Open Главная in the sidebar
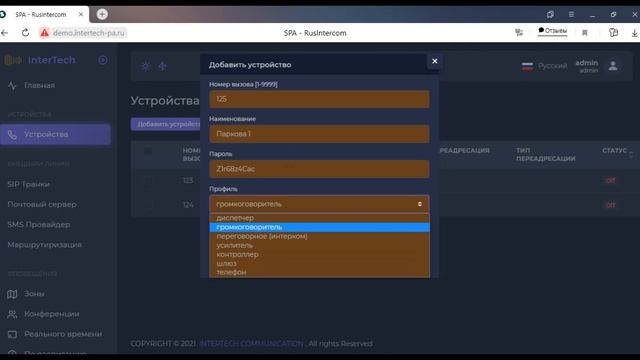 (x=39, y=85)
